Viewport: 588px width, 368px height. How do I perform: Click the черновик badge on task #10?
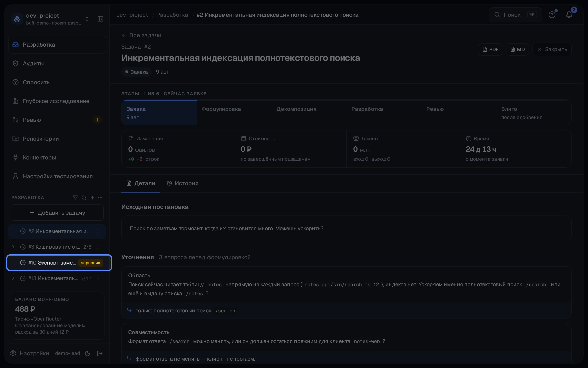click(x=90, y=263)
